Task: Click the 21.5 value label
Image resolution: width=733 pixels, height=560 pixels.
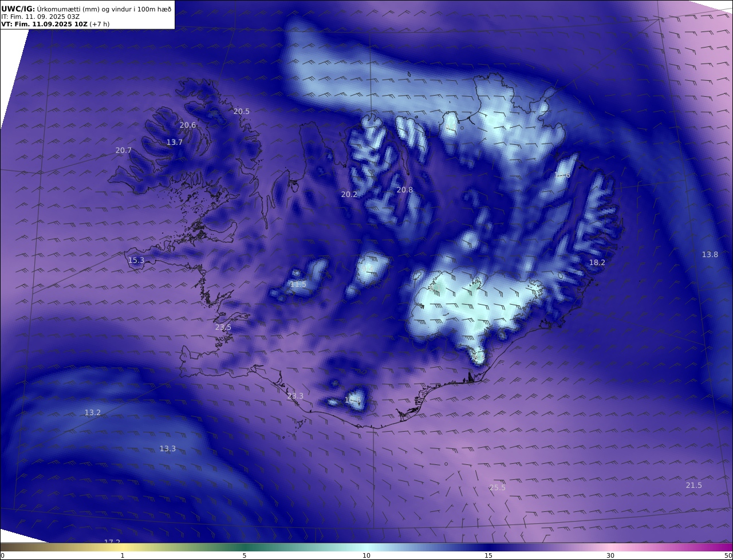Action: point(694,486)
